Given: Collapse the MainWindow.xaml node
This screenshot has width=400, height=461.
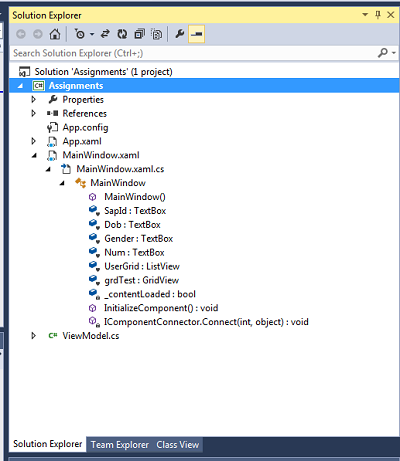Looking at the screenshot, I should click(x=34, y=155).
